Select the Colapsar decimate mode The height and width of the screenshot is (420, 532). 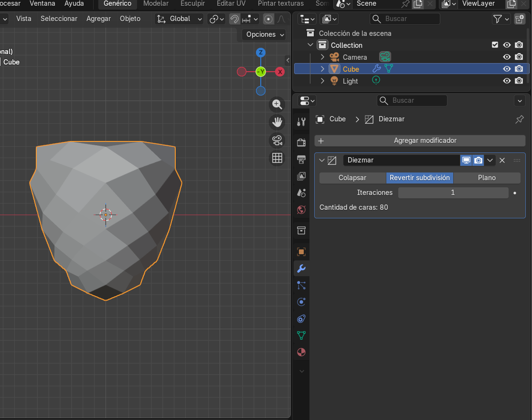(x=352, y=178)
